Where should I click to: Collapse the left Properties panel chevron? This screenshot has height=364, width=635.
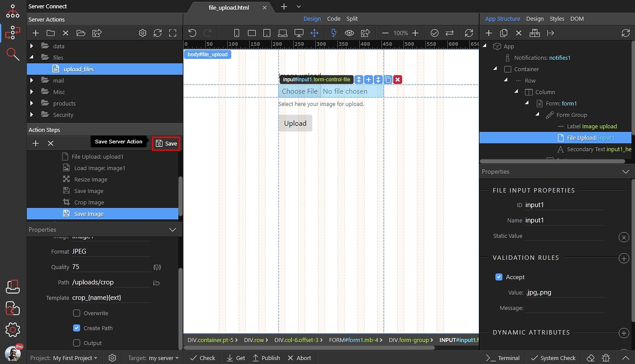tap(173, 229)
